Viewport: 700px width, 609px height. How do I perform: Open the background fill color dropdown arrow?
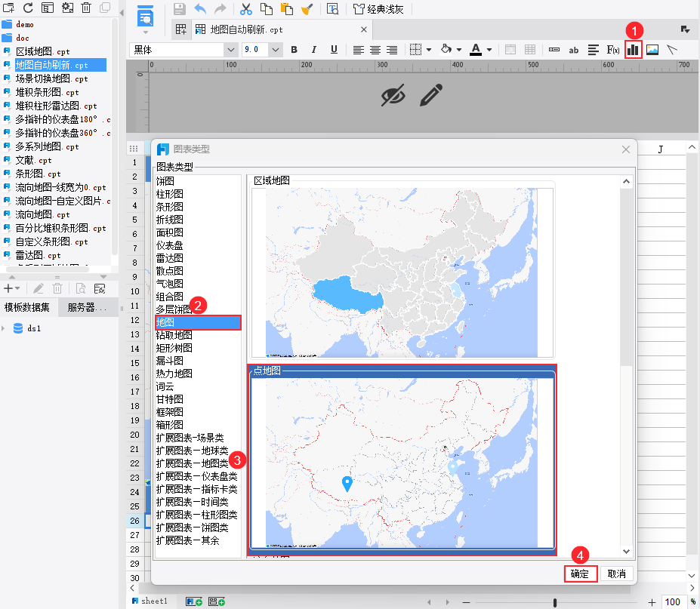pyautogui.click(x=459, y=50)
